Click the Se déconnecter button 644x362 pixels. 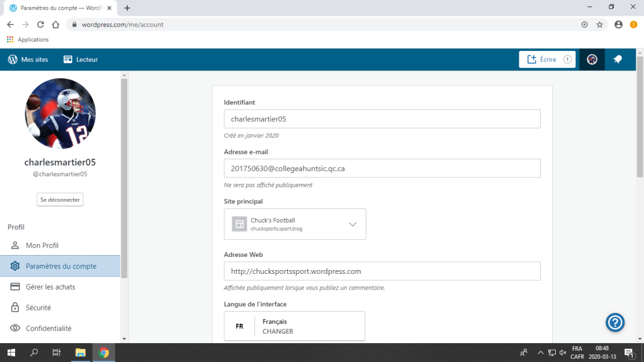coord(60,200)
